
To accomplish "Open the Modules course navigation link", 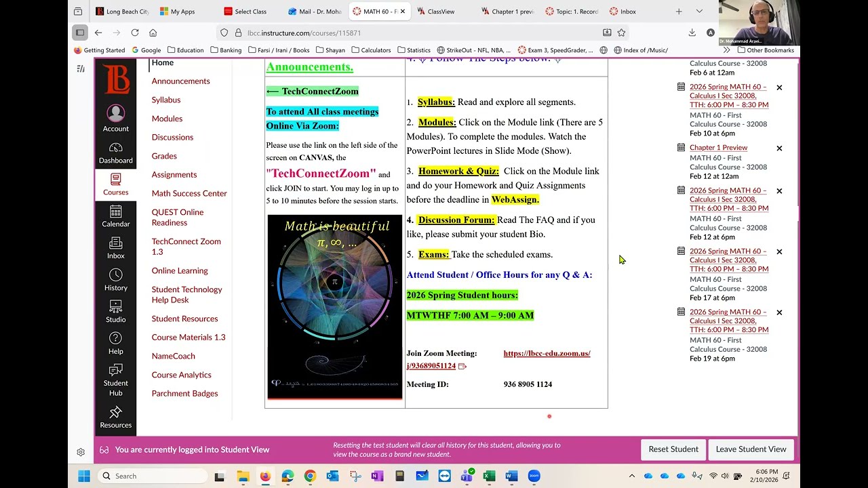I will pos(167,119).
